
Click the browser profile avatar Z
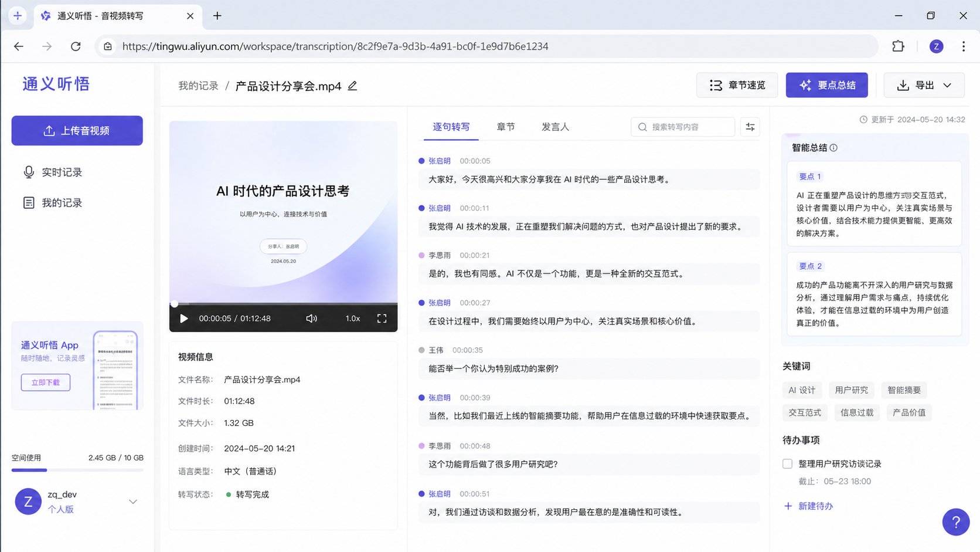pos(937,46)
